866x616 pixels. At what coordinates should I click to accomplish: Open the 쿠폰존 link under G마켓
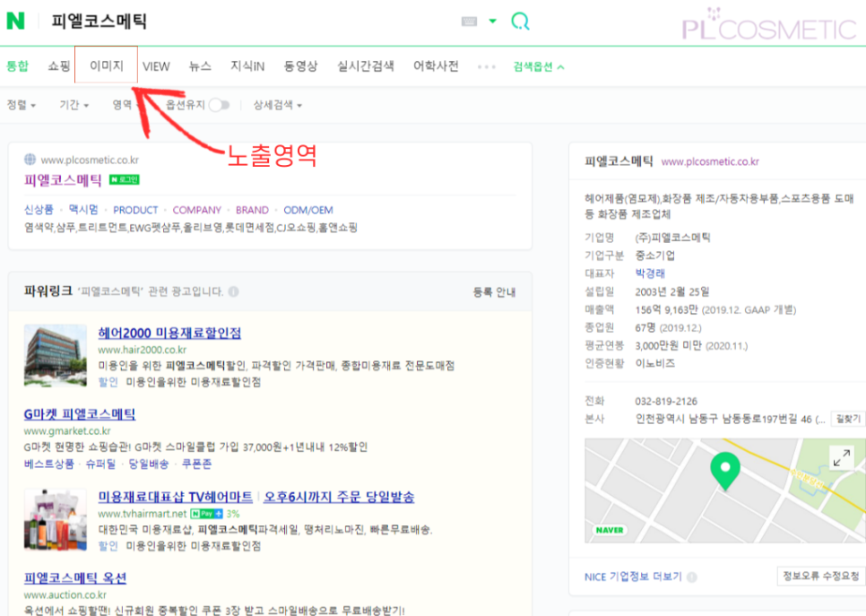[x=196, y=464]
